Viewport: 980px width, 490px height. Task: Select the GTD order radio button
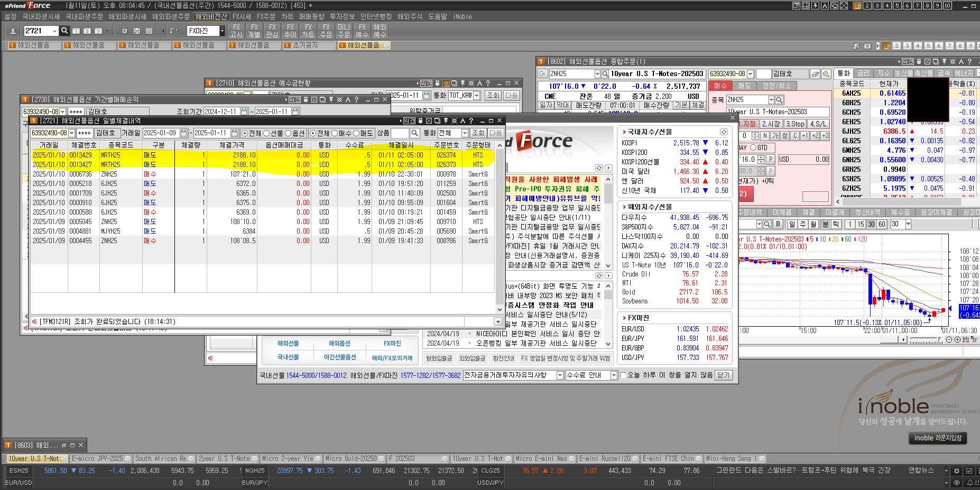tap(753, 148)
